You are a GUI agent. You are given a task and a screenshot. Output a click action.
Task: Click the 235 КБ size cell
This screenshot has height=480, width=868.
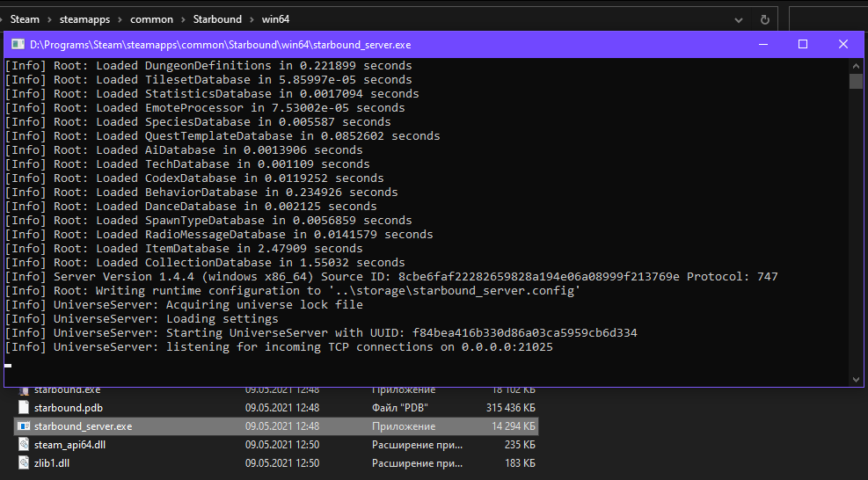(x=520, y=445)
